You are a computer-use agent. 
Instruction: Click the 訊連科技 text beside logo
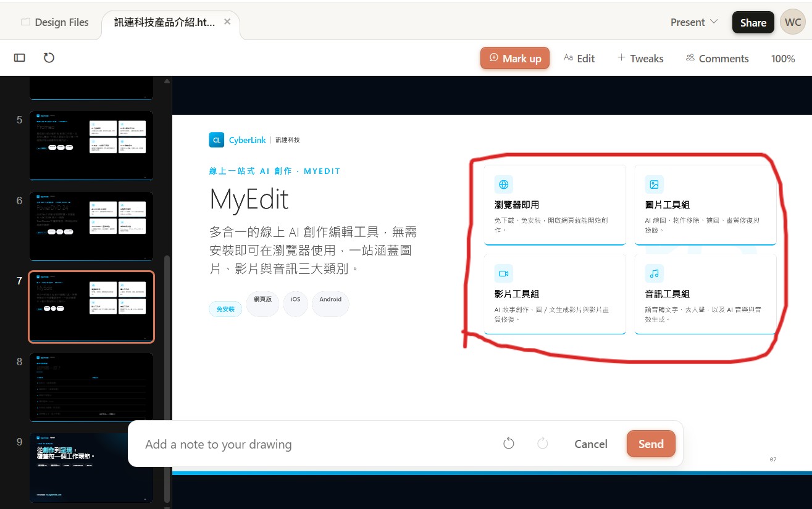click(288, 140)
